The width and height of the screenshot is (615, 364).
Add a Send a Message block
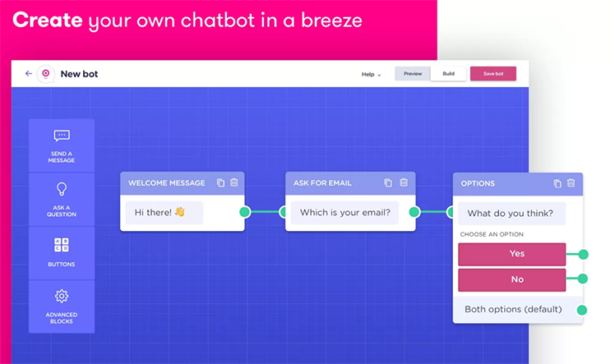[62, 145]
